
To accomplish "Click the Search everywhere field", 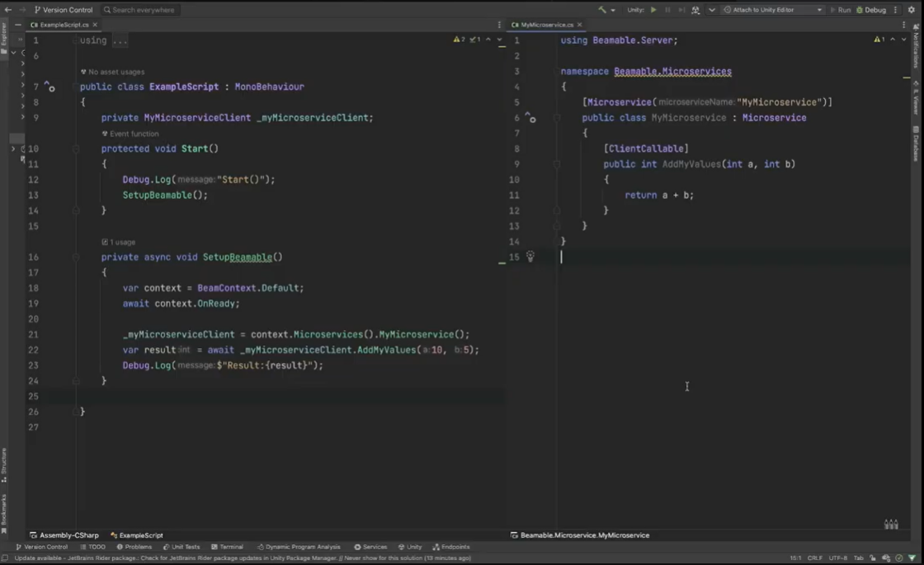I will coord(139,10).
